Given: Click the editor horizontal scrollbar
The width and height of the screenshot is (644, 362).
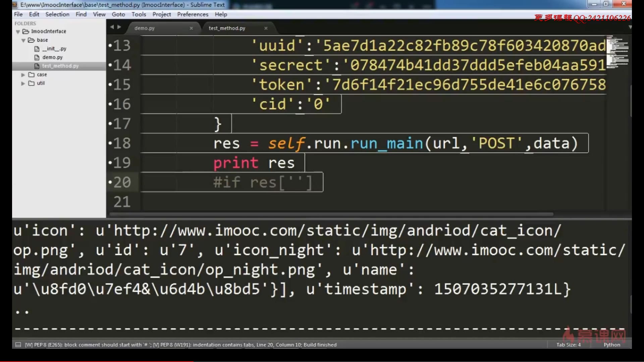Looking at the screenshot, I should [331, 214].
